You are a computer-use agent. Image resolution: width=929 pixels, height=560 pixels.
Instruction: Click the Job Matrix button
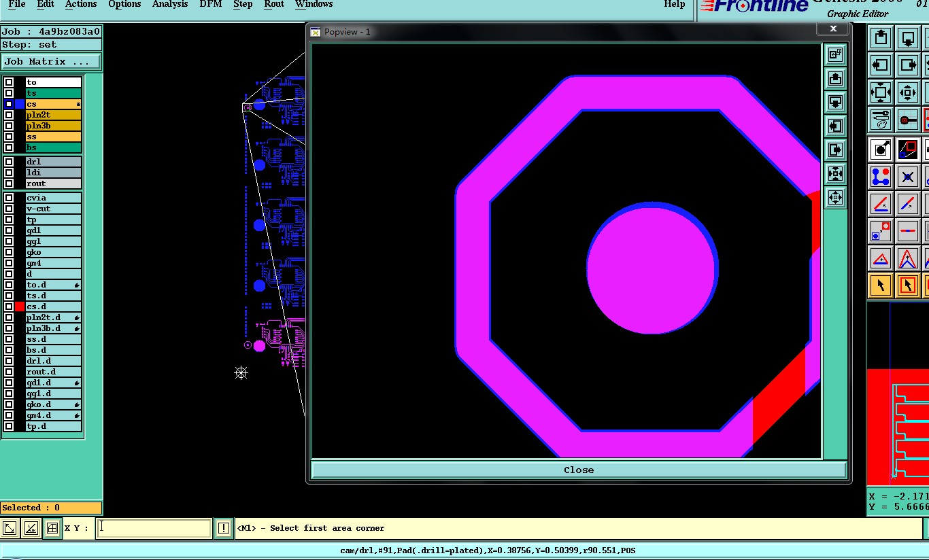51,61
